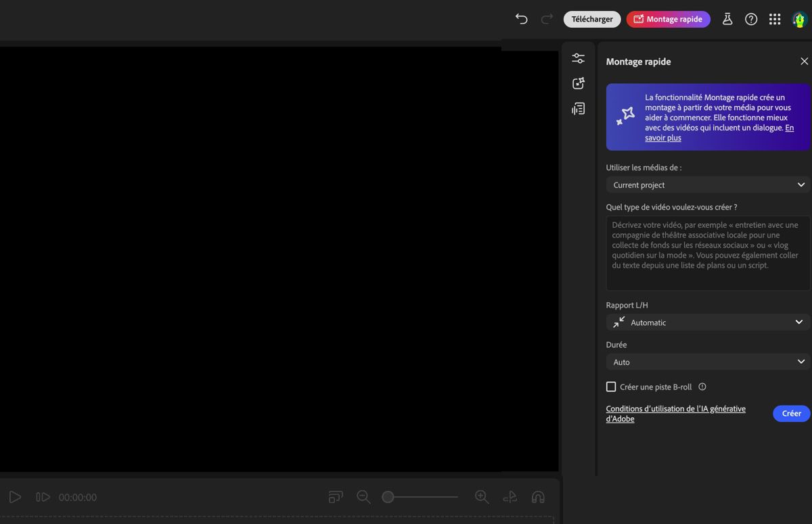Check the "Créer une piste B-roll" option

pyautogui.click(x=611, y=386)
